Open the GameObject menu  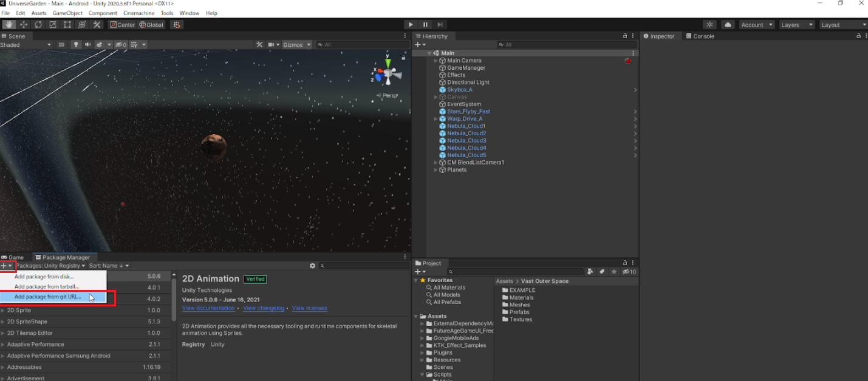67,13
